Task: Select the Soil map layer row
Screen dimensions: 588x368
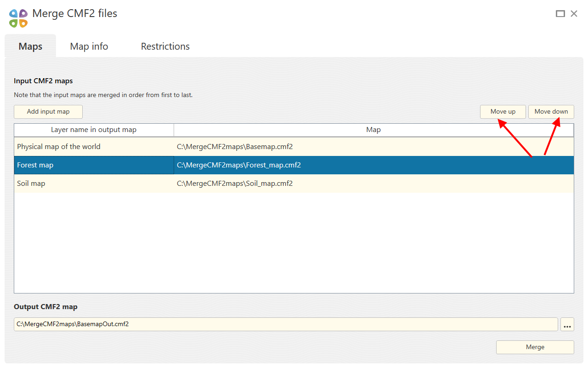Action: pyautogui.click(x=294, y=184)
